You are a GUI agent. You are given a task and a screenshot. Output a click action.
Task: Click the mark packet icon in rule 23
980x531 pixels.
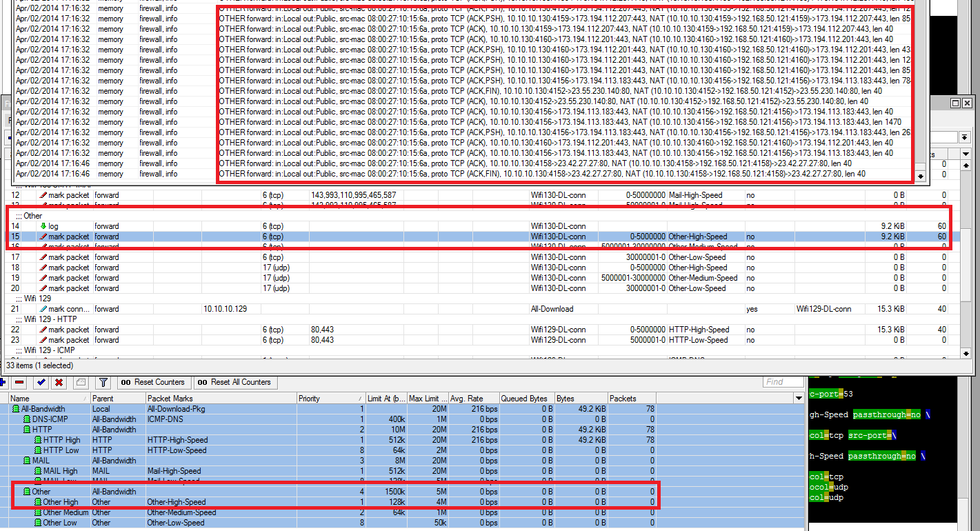43,340
